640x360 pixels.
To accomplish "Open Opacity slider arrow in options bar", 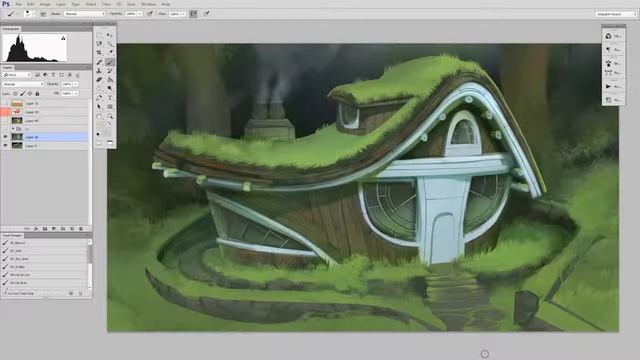I will (x=140, y=14).
